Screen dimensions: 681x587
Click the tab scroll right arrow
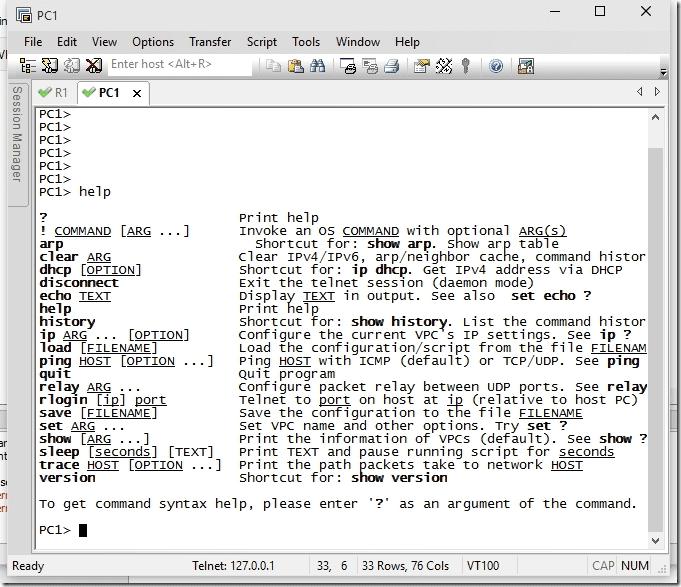[x=657, y=92]
